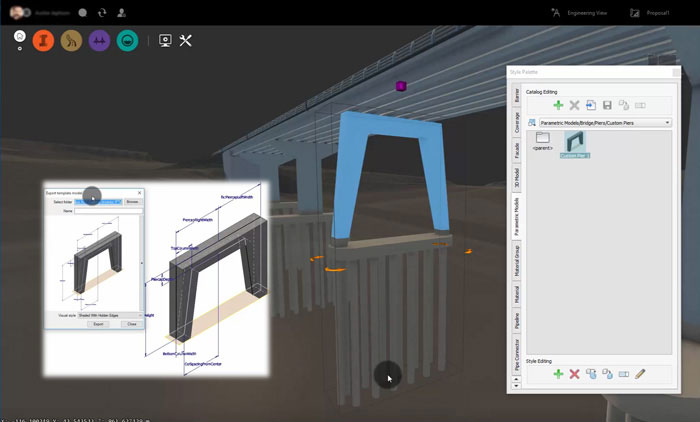Click the Name input field
Image resolution: width=700 pixels, height=422 pixels.
click(108, 211)
